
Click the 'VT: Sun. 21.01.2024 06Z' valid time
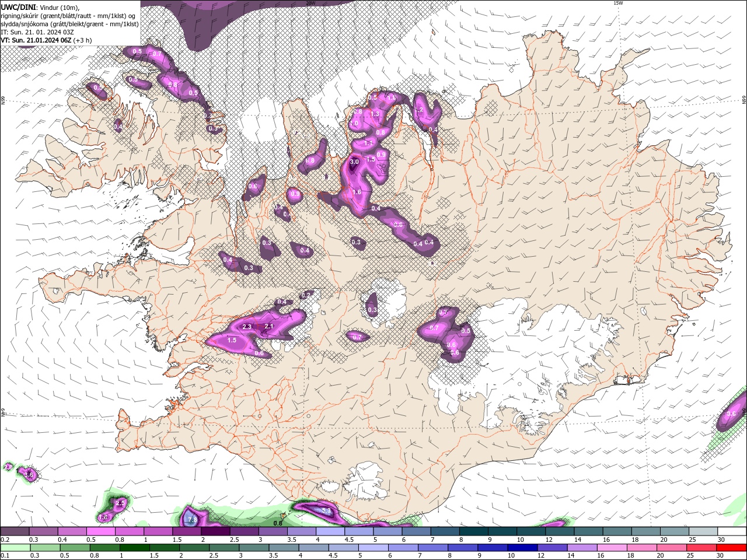pyautogui.click(x=36, y=40)
